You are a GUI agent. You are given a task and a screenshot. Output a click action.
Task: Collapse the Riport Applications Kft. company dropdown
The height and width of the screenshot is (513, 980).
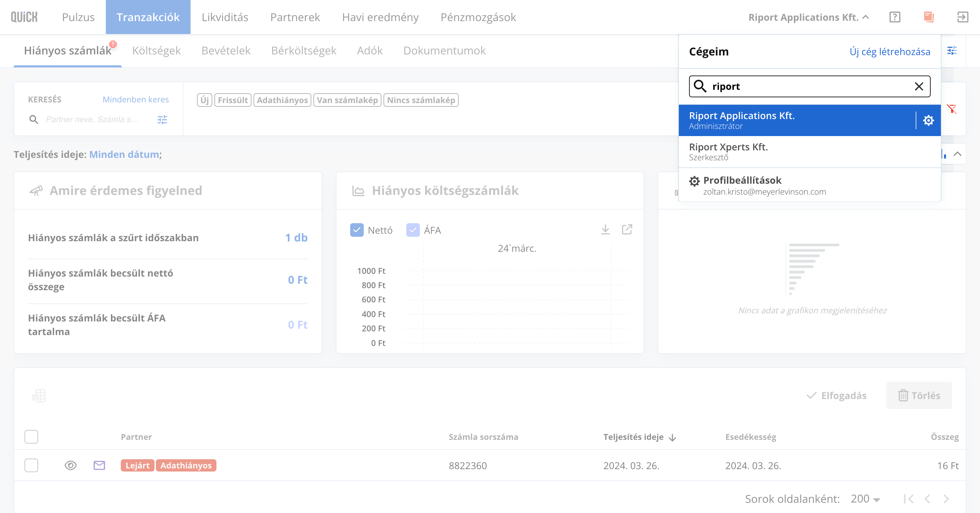click(809, 17)
